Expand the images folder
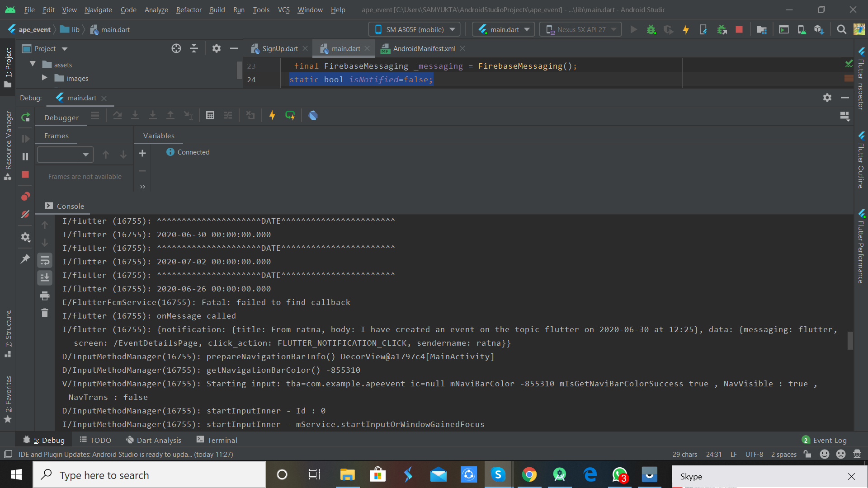 coord(44,78)
